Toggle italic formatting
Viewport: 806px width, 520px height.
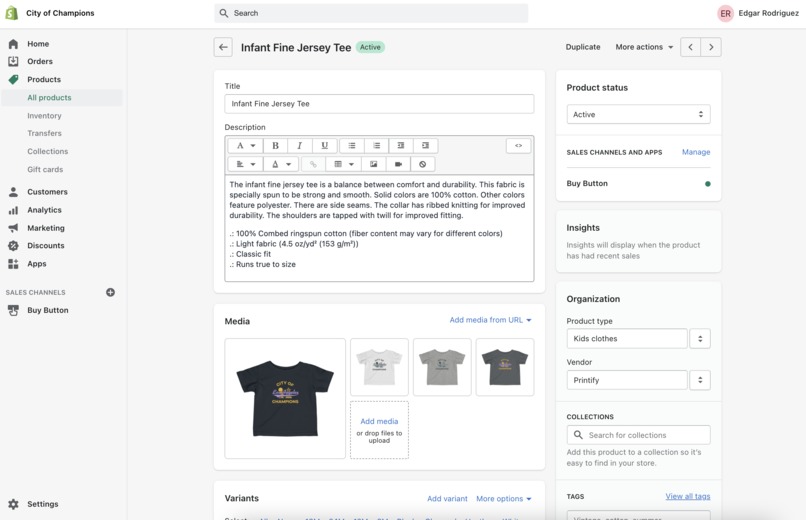pos(300,146)
